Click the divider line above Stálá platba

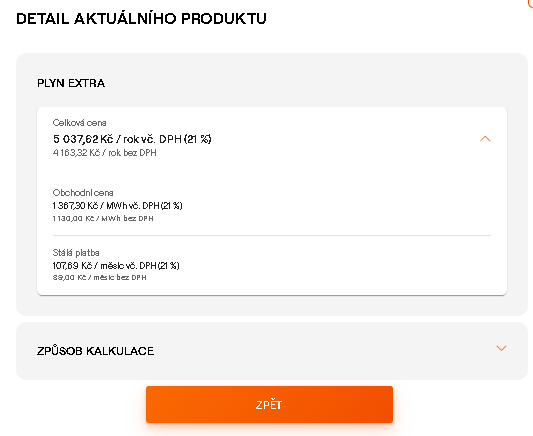tap(272, 235)
